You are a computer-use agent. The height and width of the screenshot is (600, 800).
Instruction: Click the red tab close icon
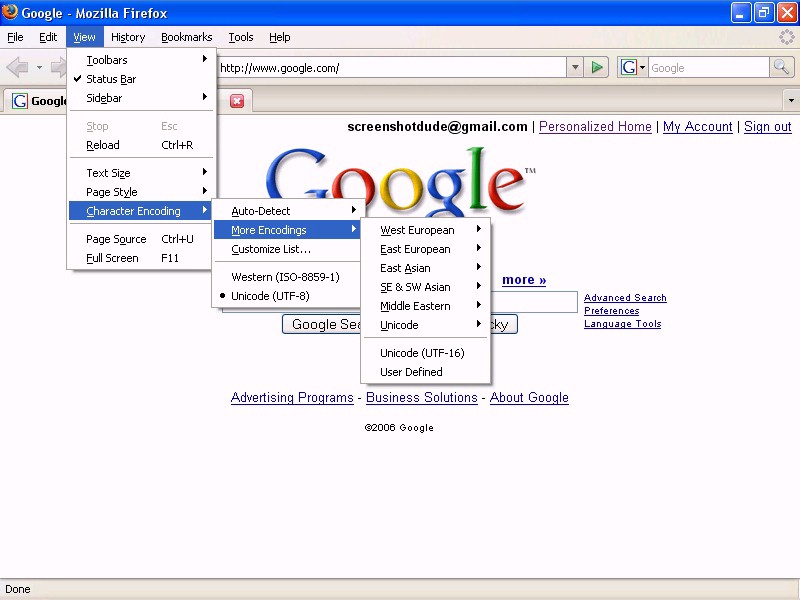pyautogui.click(x=237, y=101)
